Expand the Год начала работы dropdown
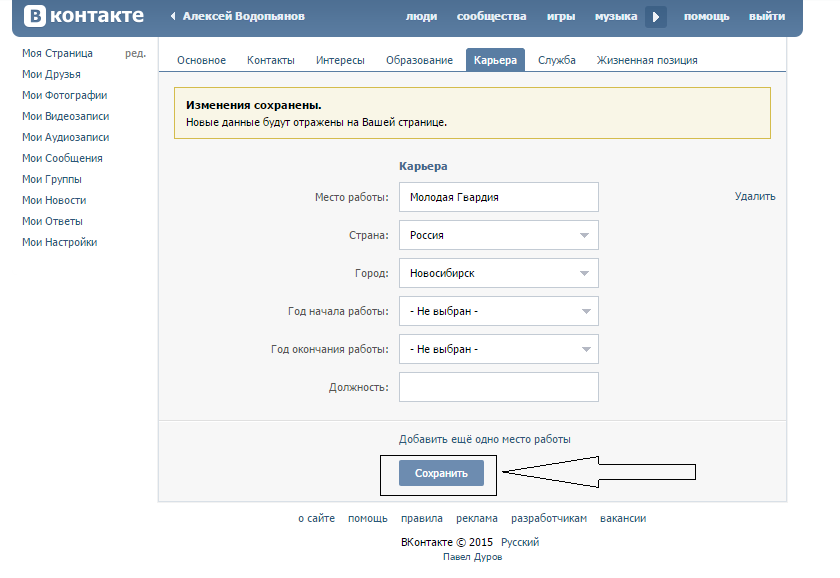This screenshot has height=578, width=840. [498, 311]
